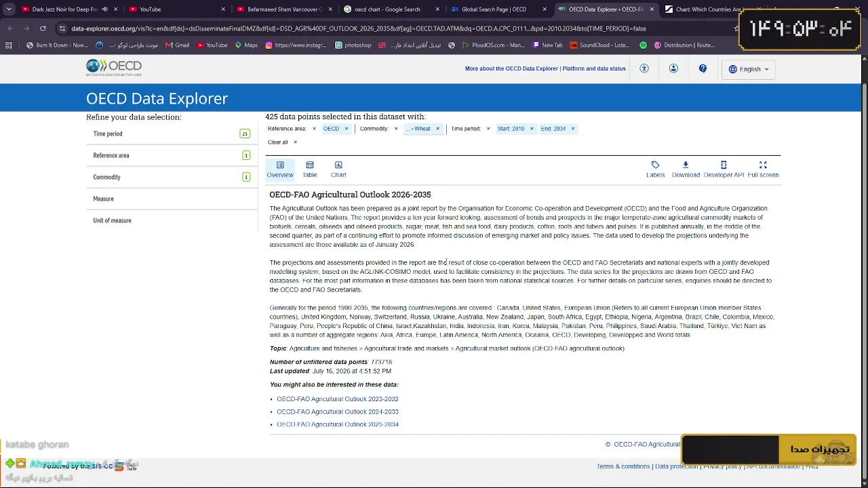Clear the Commodity filter group
Image resolution: width=868 pixels, height=488 pixels.
pos(396,129)
